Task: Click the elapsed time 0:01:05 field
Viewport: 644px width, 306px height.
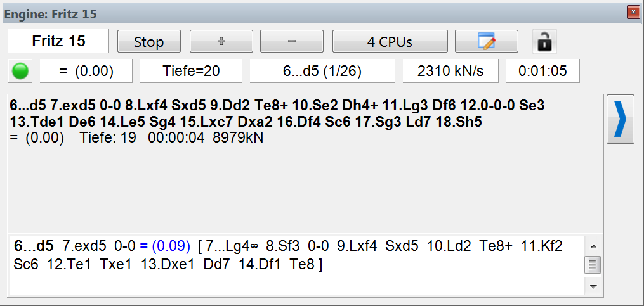Action: pos(542,72)
